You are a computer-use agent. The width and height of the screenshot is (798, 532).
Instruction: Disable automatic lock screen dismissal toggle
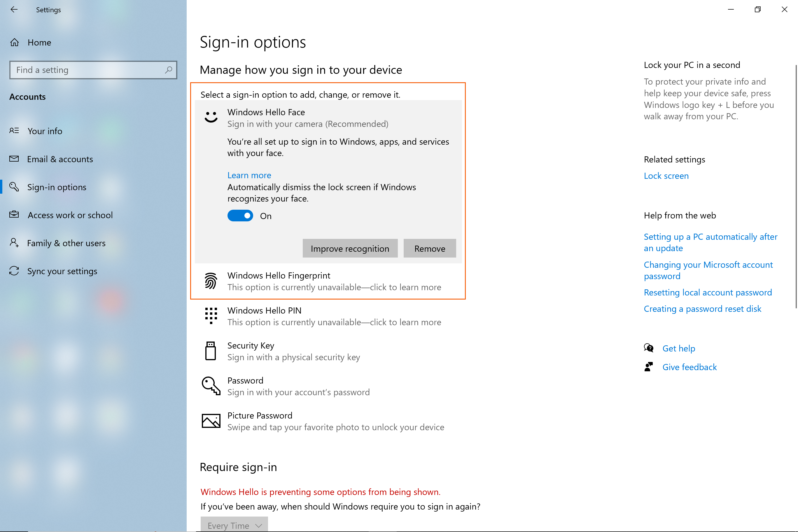[240, 216]
